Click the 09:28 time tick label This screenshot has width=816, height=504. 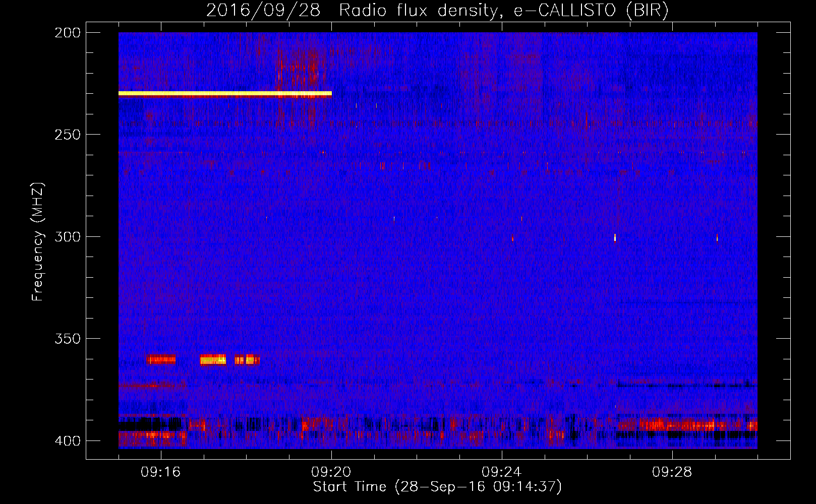click(x=672, y=472)
